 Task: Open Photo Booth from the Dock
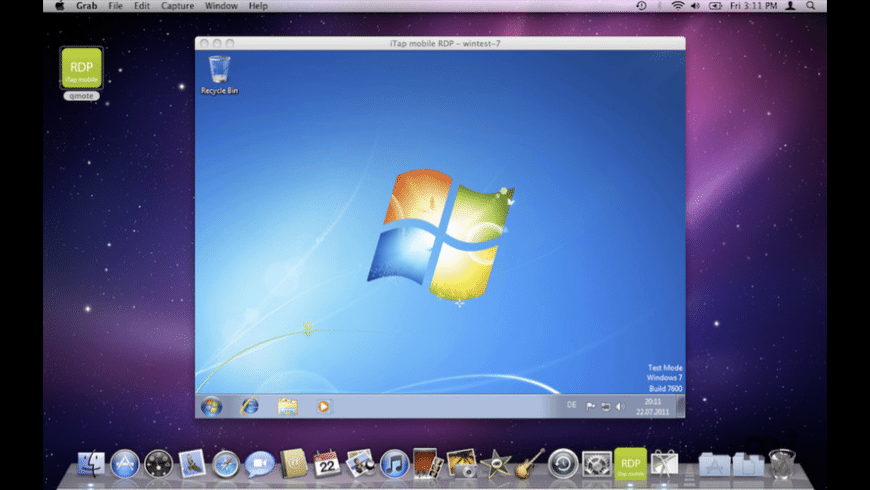(x=428, y=463)
